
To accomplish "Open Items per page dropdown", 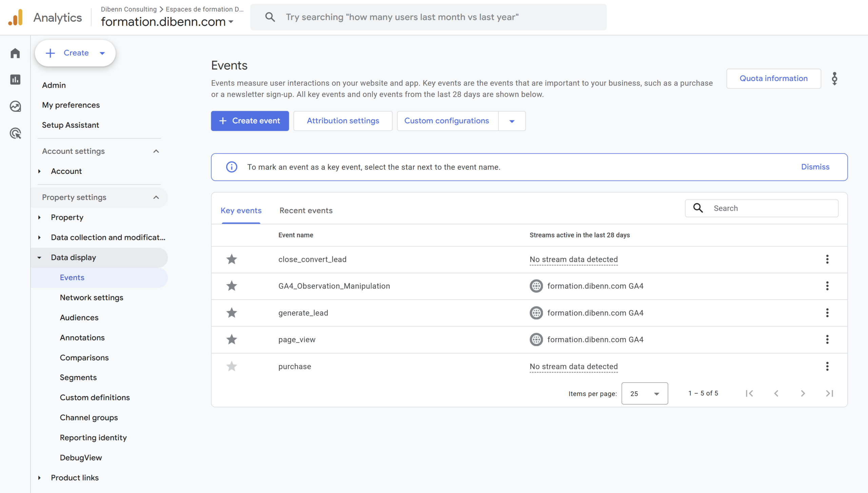I will (x=644, y=393).
